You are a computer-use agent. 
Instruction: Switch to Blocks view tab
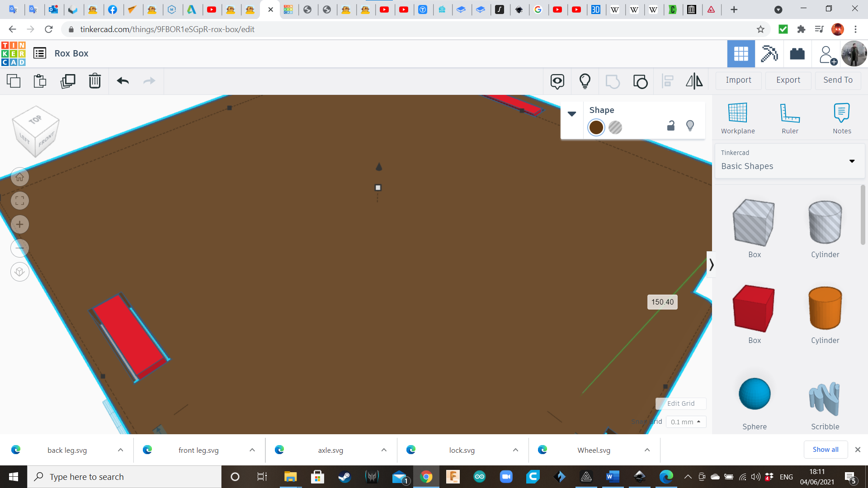(769, 54)
